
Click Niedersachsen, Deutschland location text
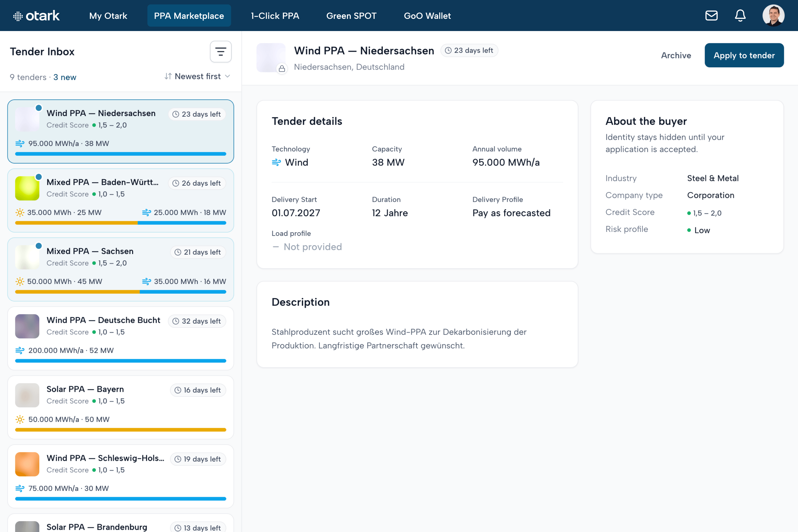349,67
